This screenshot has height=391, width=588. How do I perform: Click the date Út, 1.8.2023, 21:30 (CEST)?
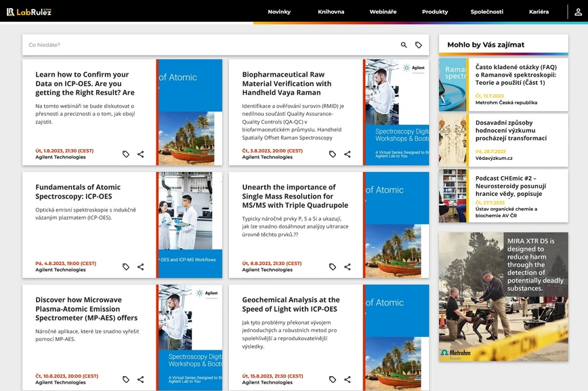click(64, 151)
